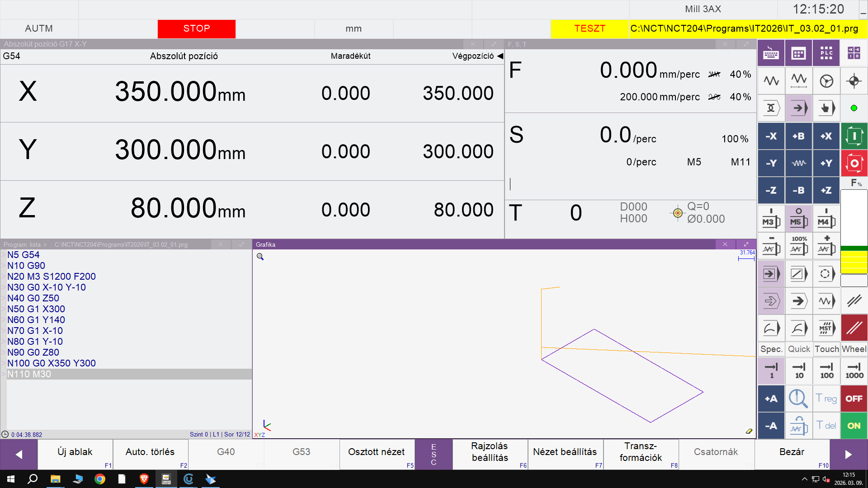Open the Wheel tab
The height and width of the screenshot is (488, 868).
point(854,349)
